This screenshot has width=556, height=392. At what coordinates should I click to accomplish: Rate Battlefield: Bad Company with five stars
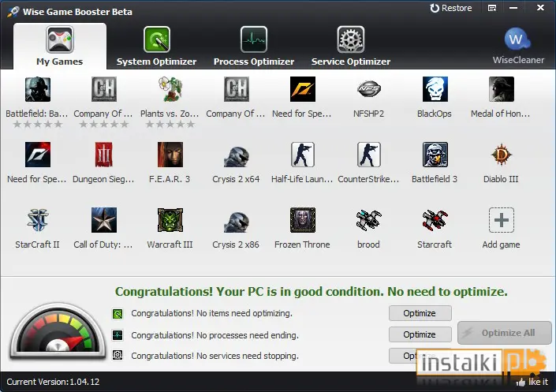coord(58,124)
